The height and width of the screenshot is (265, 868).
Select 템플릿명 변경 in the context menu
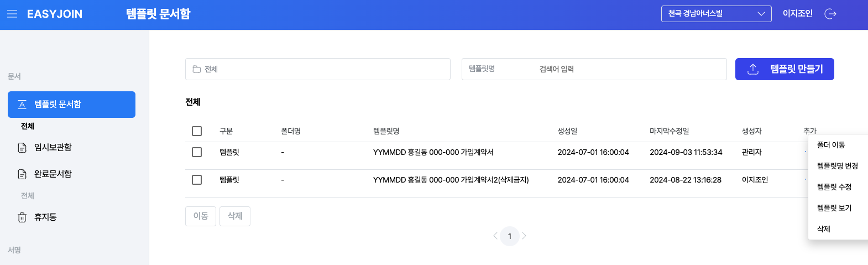pyautogui.click(x=837, y=166)
